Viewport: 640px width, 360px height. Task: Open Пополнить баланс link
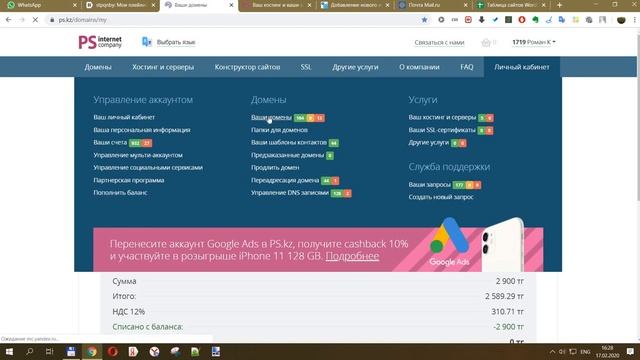tap(120, 193)
